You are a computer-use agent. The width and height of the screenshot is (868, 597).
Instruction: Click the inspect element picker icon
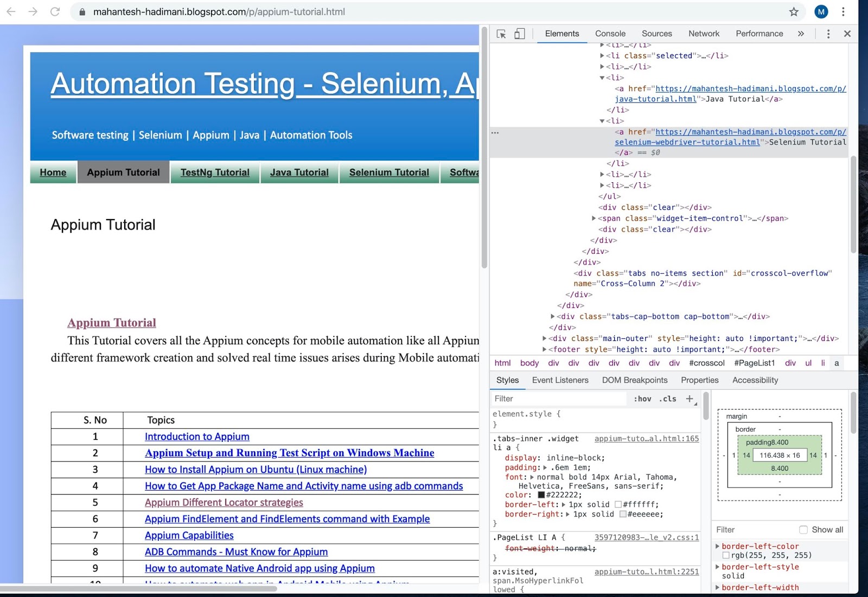pyautogui.click(x=501, y=34)
